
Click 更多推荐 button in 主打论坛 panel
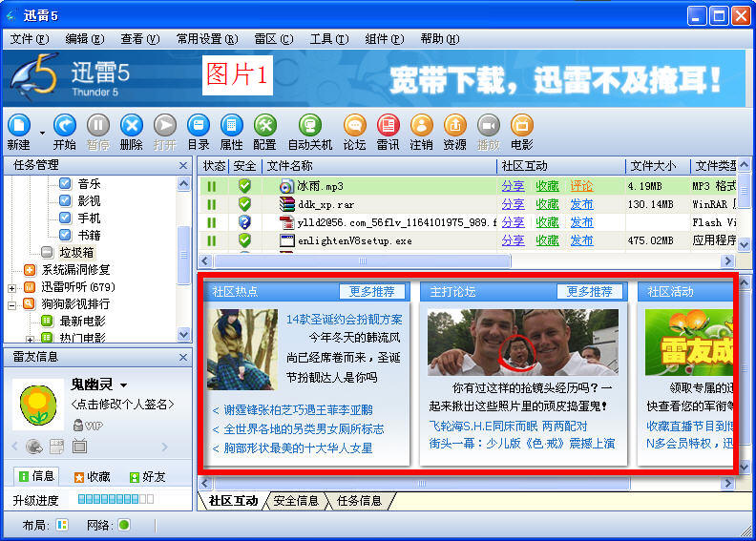pos(589,291)
